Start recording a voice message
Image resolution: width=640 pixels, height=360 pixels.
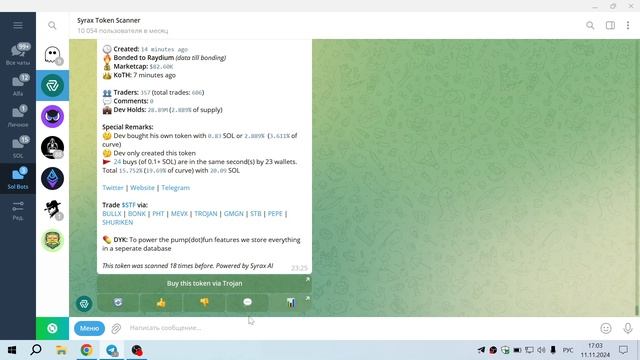pos(628,328)
